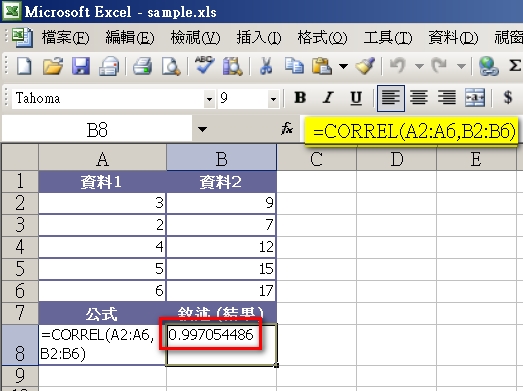Click the font name field showing Tahoma

[x=108, y=99]
